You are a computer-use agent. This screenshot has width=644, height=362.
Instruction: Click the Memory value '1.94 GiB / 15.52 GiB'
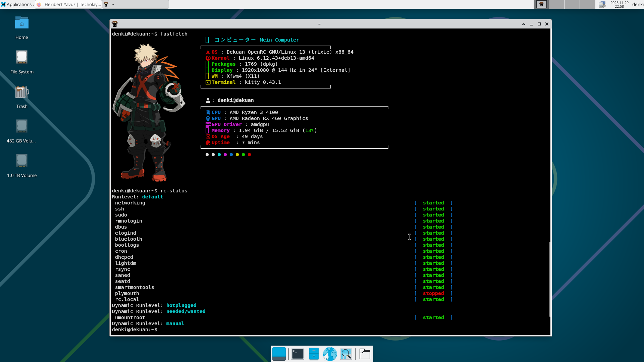point(269,130)
